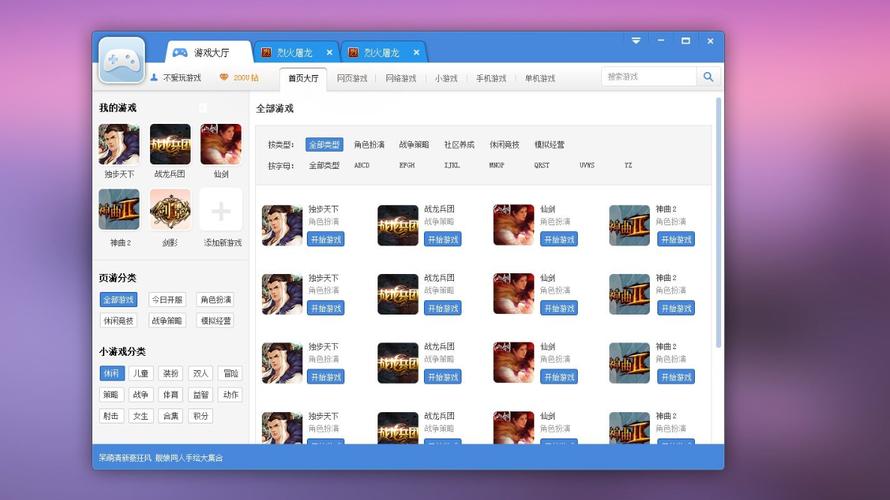Viewport: 890px width, 500px height.
Task: Choose 今日开服 under 页游分类
Action: (x=167, y=300)
